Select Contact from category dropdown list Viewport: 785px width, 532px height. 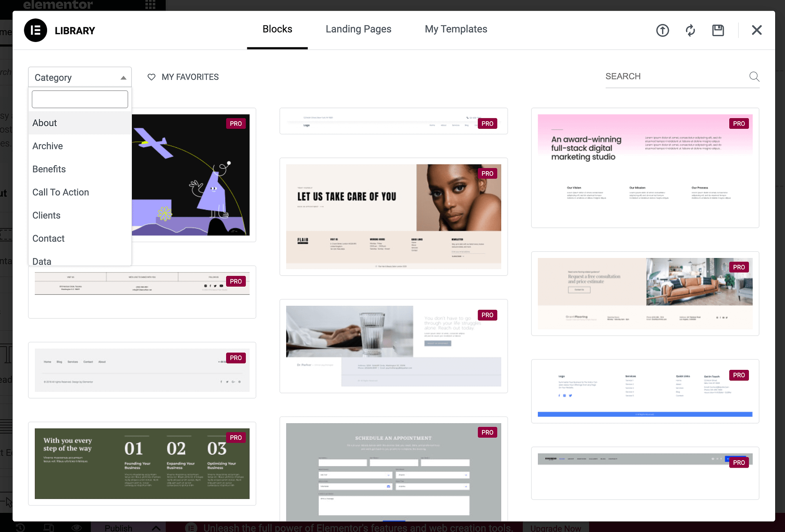[x=49, y=238]
